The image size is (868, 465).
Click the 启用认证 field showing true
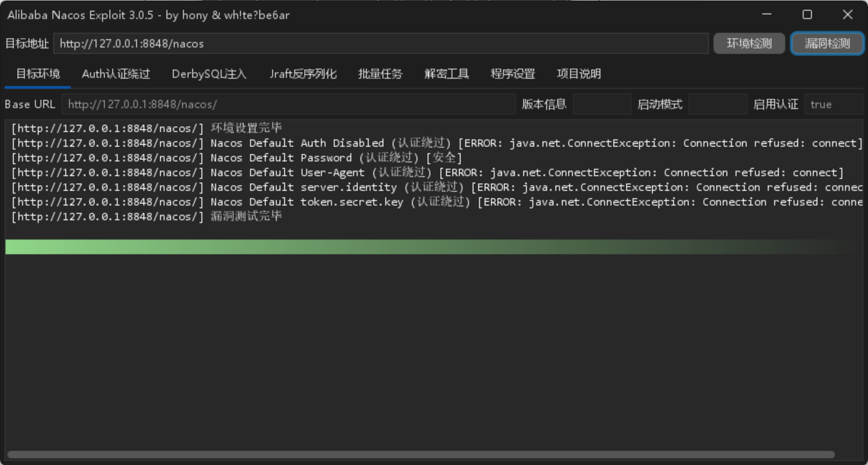834,104
